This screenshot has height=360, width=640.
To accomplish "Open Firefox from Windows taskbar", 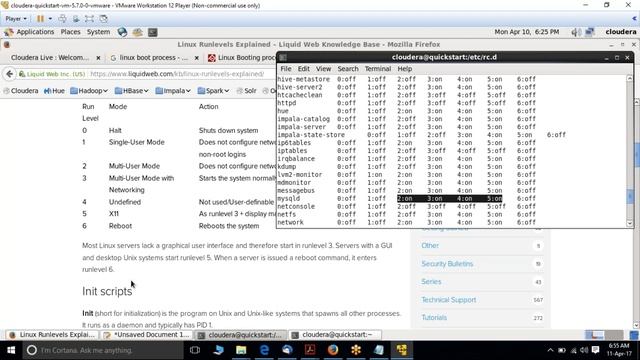I will pos(333,350).
